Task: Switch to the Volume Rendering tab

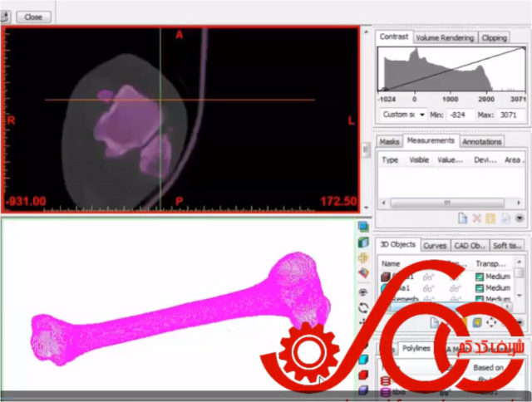Action: tap(445, 38)
